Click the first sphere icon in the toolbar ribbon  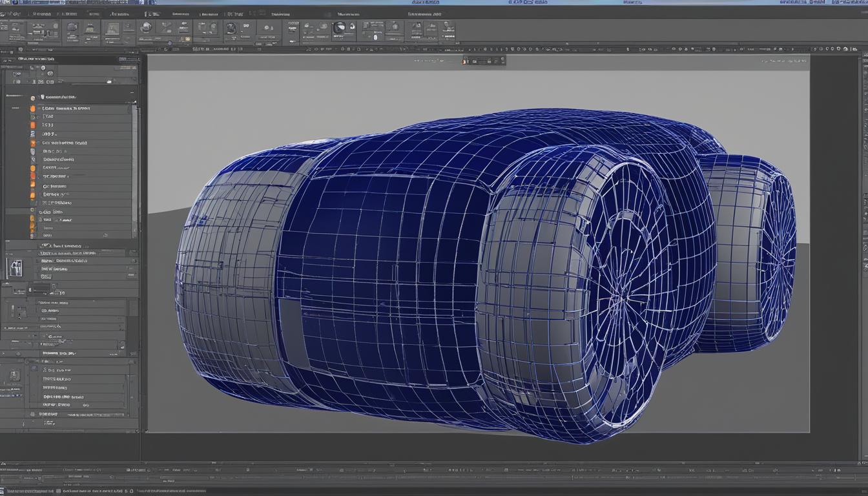147,28
